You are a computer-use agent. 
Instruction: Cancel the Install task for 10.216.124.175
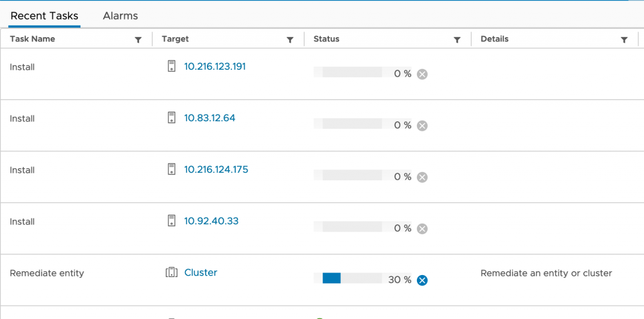click(x=423, y=177)
